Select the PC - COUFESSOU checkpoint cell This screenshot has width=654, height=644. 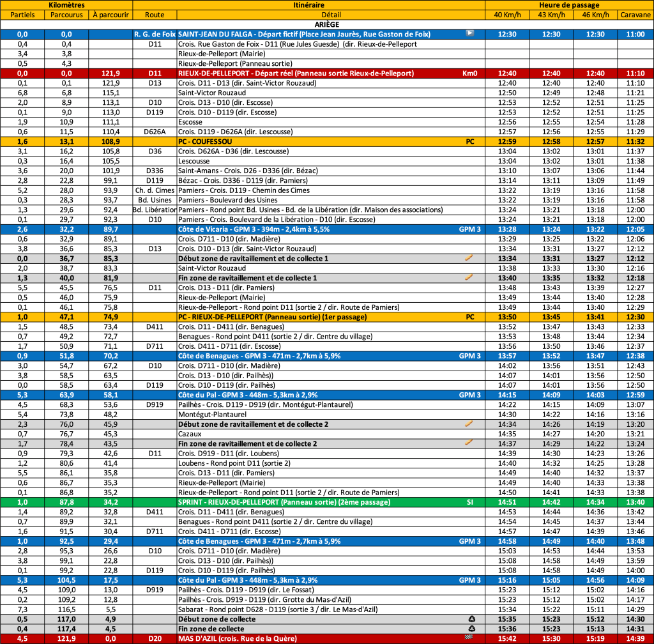click(x=205, y=141)
